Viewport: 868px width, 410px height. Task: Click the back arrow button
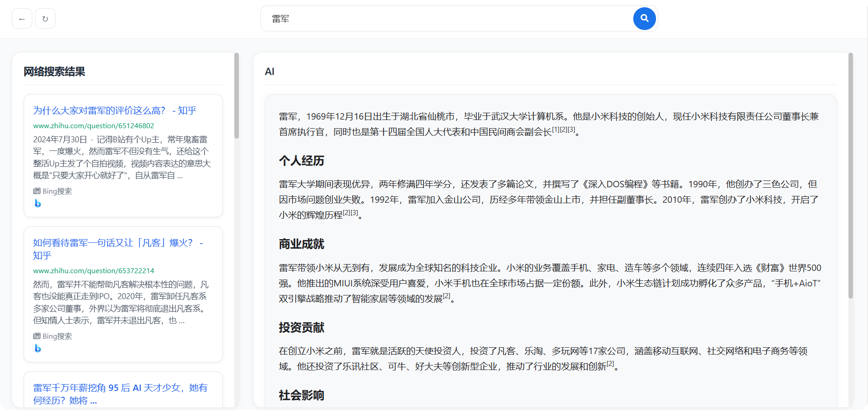(x=22, y=19)
